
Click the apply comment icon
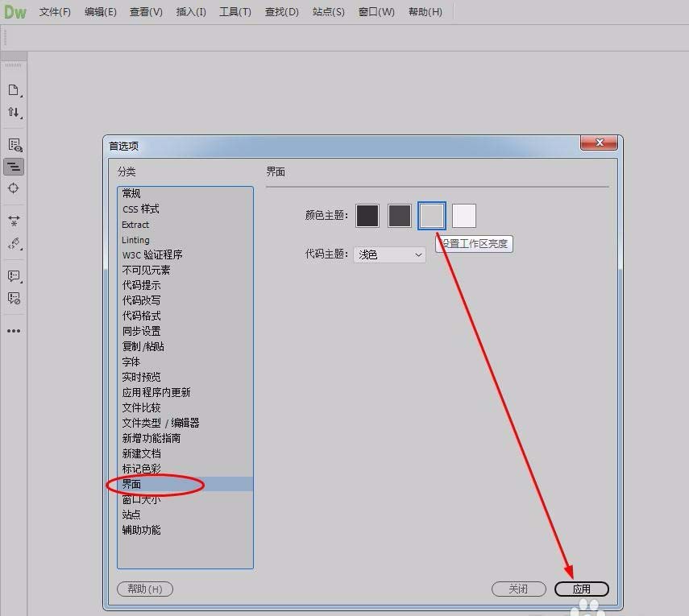(x=14, y=276)
